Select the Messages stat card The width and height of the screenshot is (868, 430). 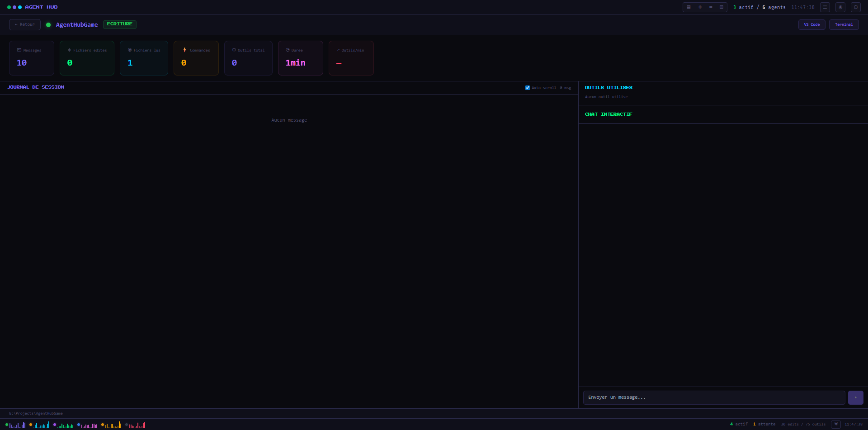pyautogui.click(x=32, y=58)
